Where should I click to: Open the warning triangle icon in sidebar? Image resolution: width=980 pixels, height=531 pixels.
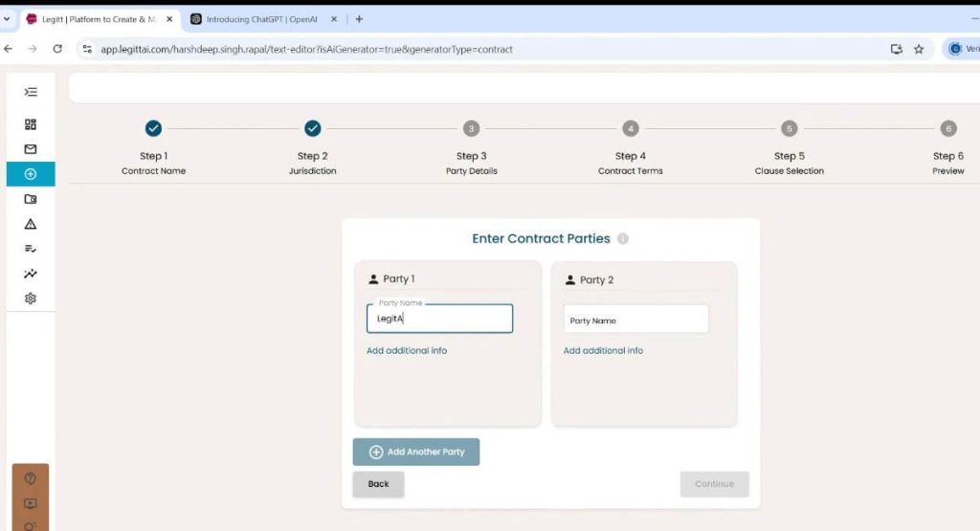click(x=30, y=224)
